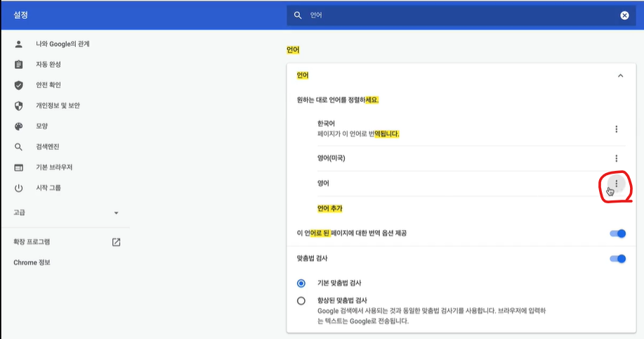
Task: Click the external link icon beside 확장 프로그램
Action: [x=117, y=242]
